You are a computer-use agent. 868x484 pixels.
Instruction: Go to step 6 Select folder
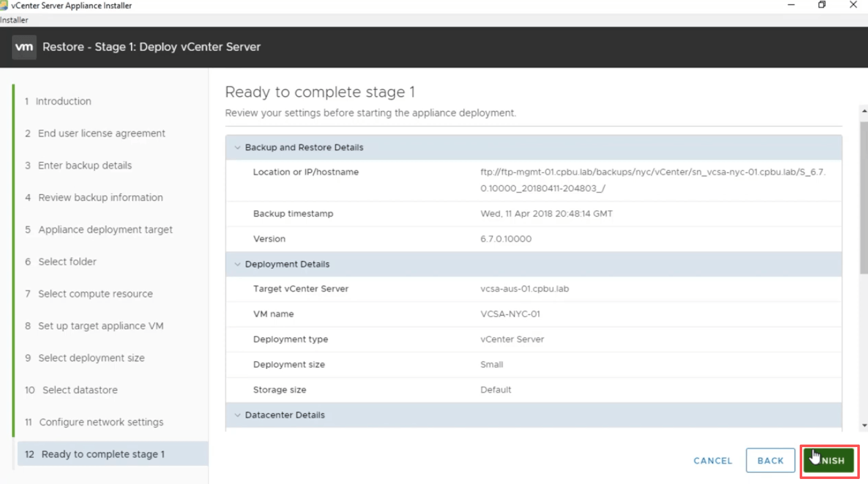click(61, 262)
